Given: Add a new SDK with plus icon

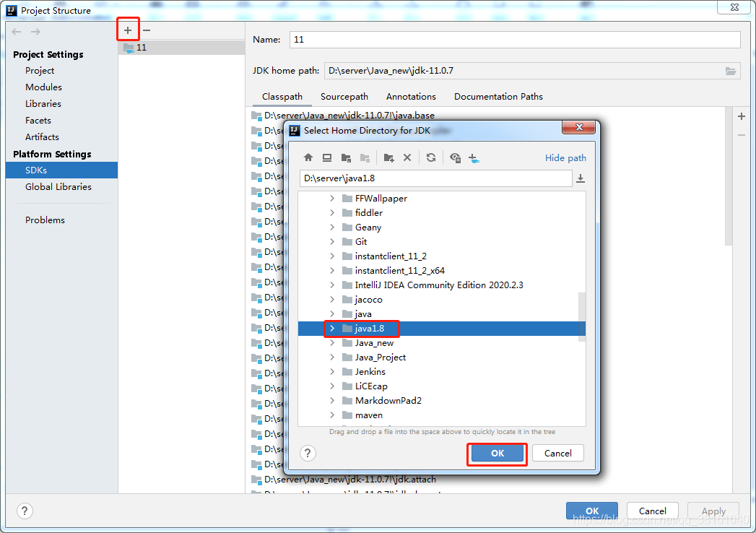Looking at the screenshot, I should coord(128,30).
